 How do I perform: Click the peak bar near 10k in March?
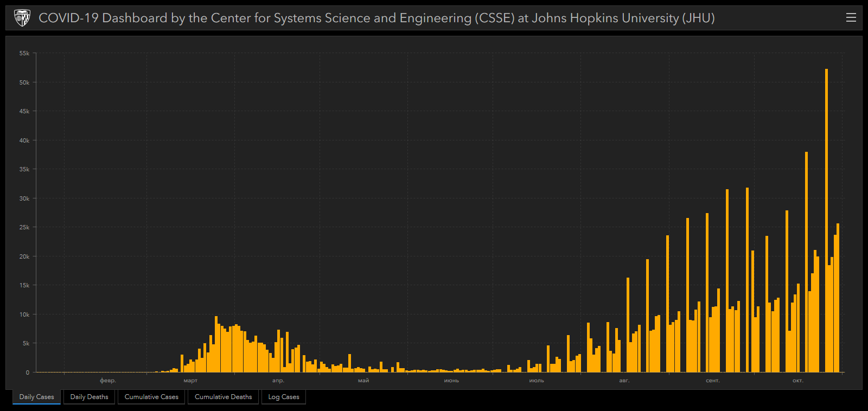[x=216, y=344]
